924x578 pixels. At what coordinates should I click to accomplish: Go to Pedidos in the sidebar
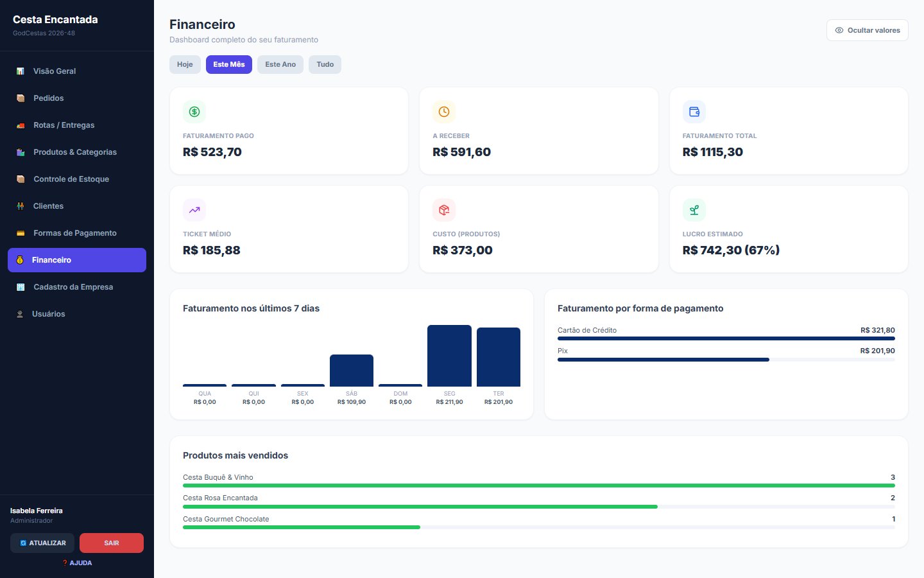coord(77,98)
